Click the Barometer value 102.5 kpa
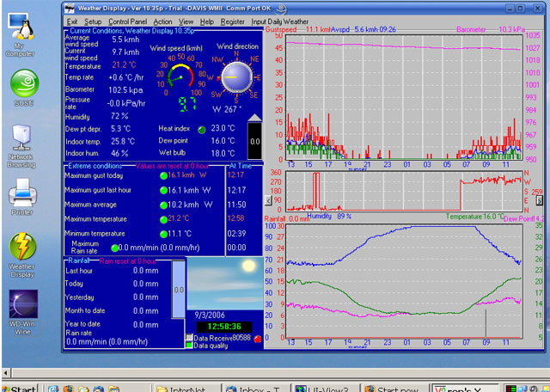 tap(125, 90)
